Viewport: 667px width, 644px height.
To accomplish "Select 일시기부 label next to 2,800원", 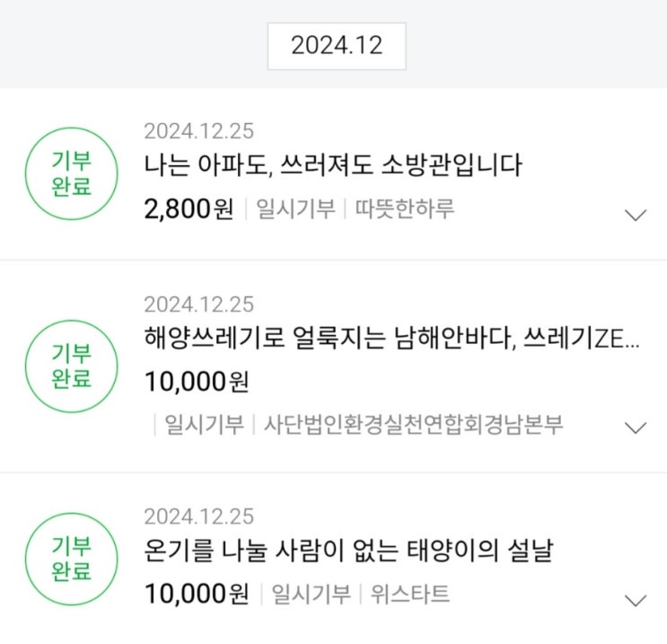I will coord(295,209).
